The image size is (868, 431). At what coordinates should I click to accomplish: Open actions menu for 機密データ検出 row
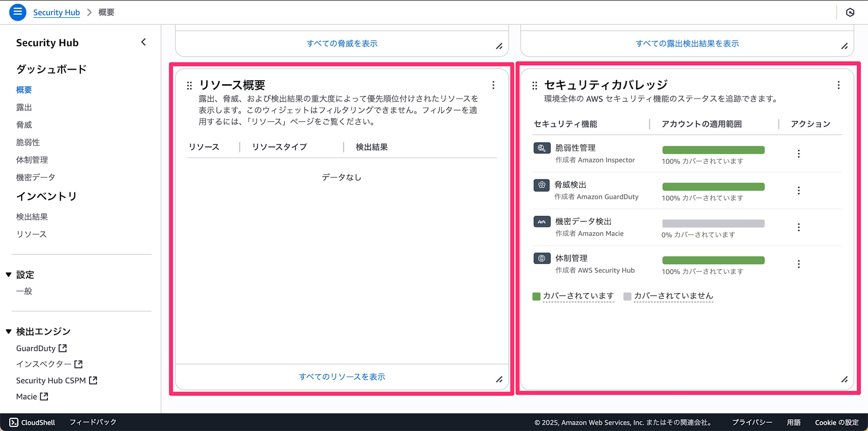pos(799,227)
